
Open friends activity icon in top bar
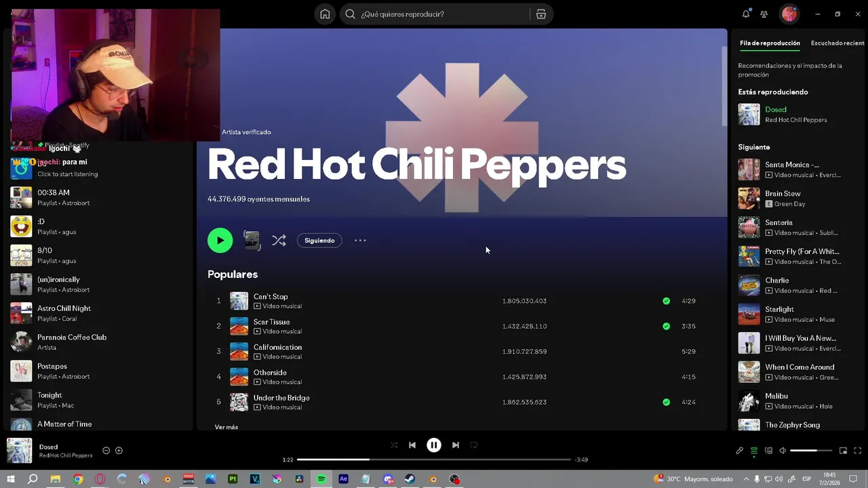764,14
